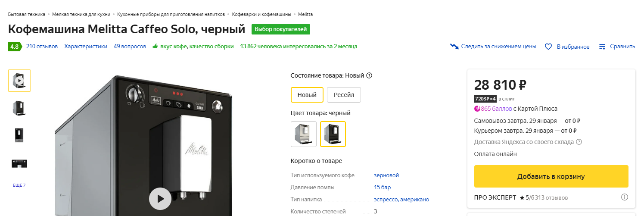
Task: Expand more thumbnails via ЕЩЁ 7
Action: [x=19, y=185]
